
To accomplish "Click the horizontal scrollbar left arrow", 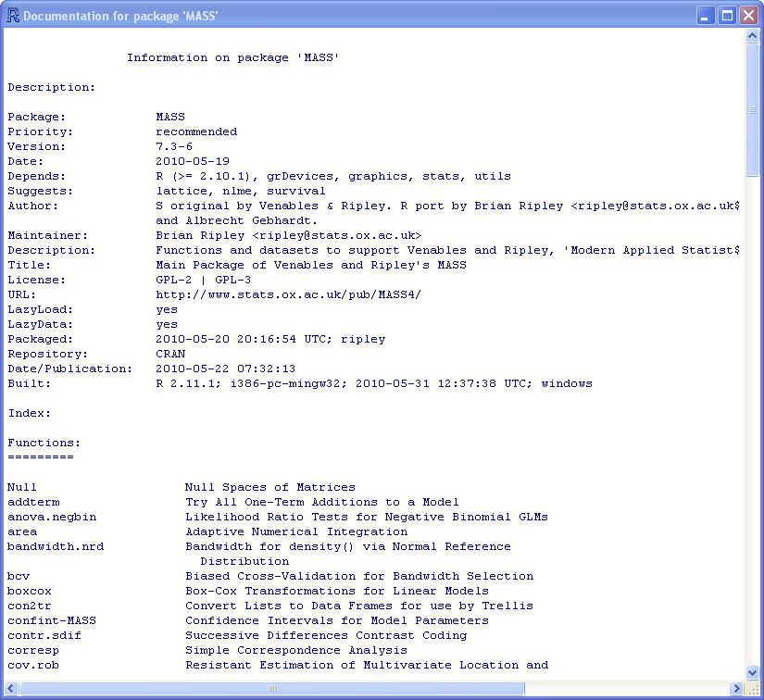I will coord(11,688).
